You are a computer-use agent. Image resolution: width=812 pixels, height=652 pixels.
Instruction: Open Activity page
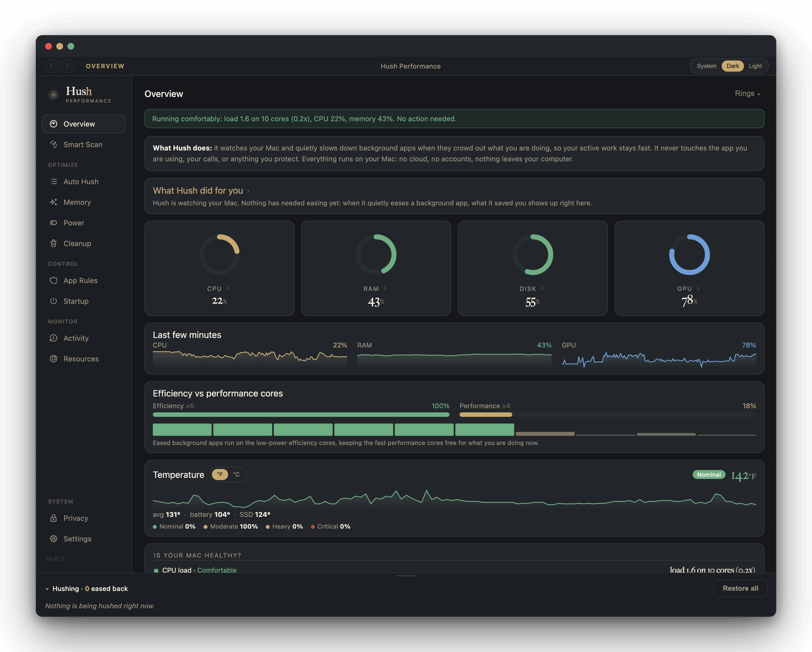pos(84,338)
